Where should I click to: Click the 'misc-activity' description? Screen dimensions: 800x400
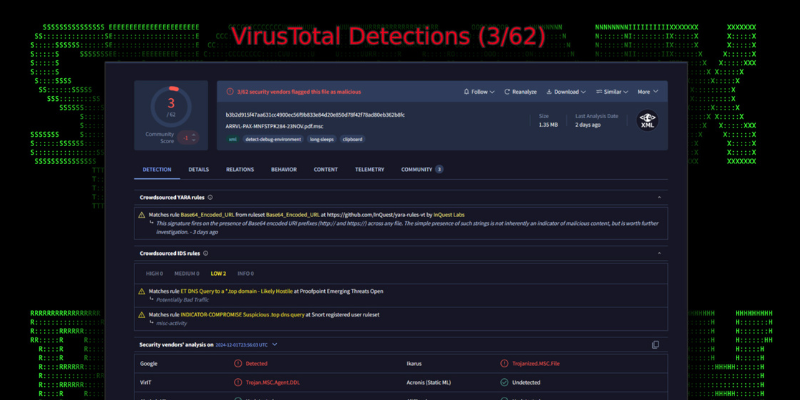[x=171, y=323]
